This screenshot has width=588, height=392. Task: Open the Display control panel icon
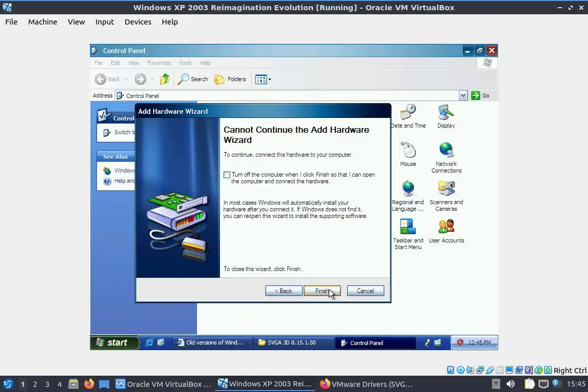[x=446, y=116]
